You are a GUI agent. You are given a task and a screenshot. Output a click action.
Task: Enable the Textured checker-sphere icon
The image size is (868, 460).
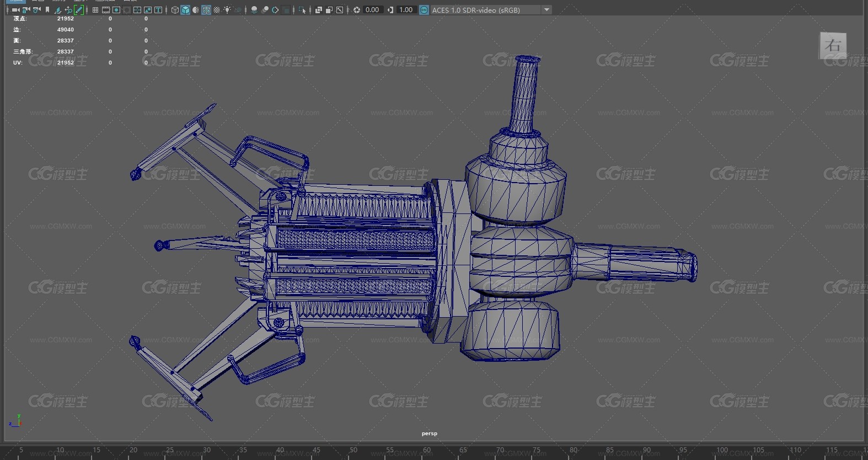coord(217,10)
